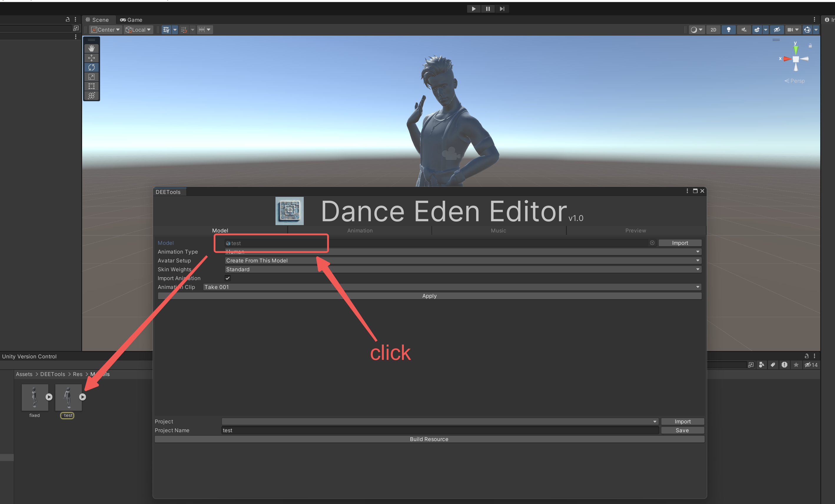Click the green Y axis gizmo cone
This screenshot has height=504, width=835.
click(x=796, y=50)
